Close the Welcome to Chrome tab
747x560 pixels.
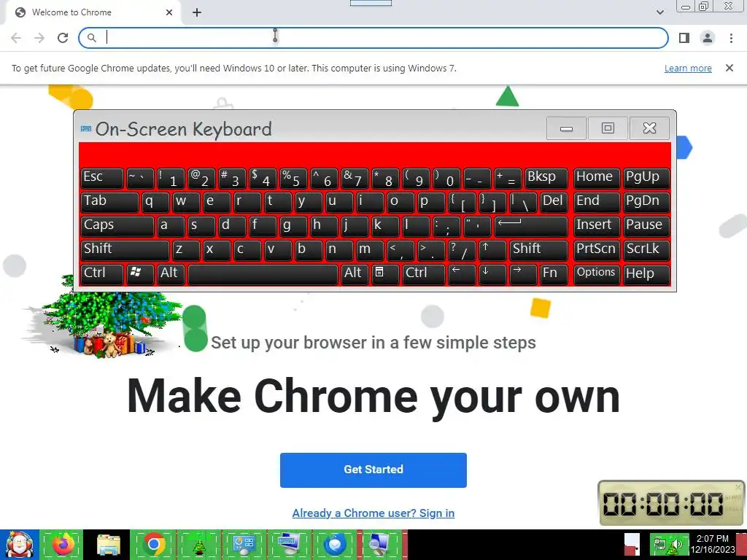tap(169, 13)
